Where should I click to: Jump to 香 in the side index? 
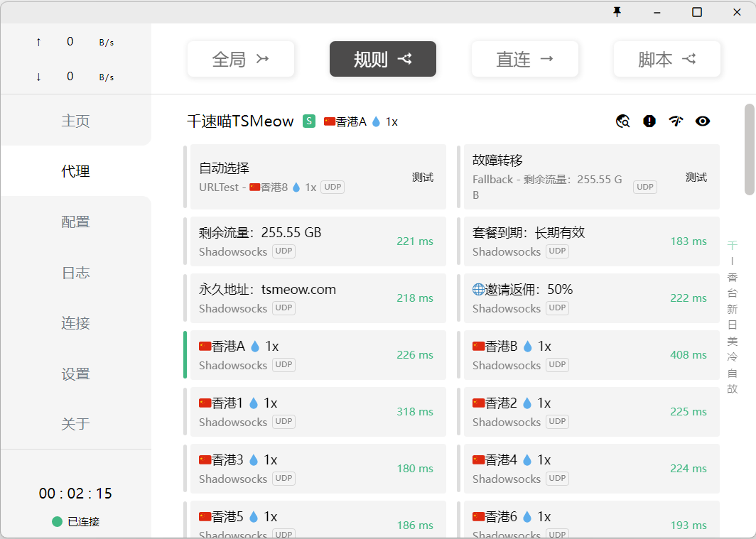tap(733, 278)
